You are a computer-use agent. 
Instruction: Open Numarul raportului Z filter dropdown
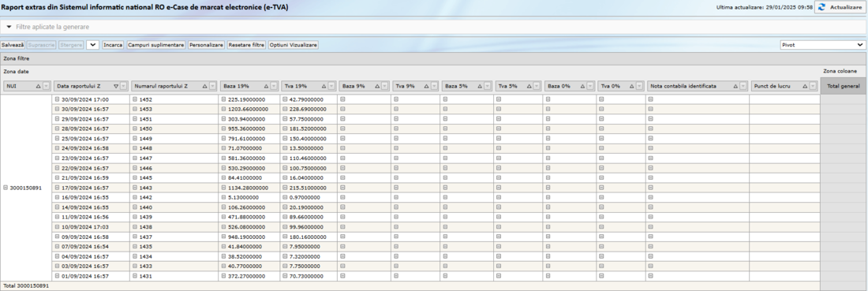(212, 86)
